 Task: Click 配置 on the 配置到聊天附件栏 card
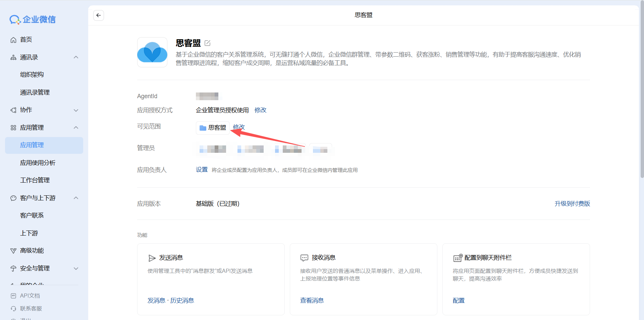pos(459,301)
